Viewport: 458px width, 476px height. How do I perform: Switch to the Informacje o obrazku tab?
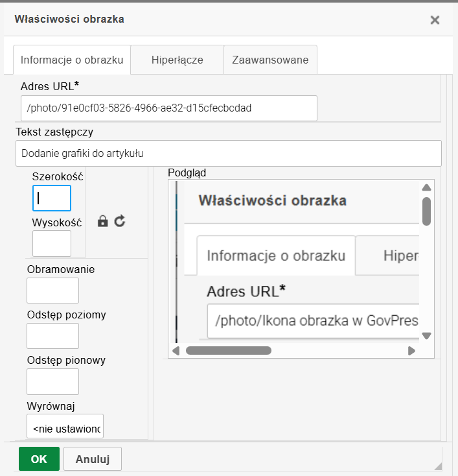(72, 60)
